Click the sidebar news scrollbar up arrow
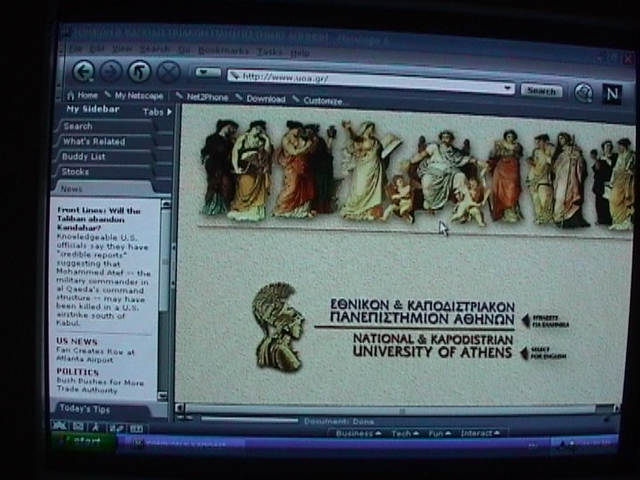Screen dimensions: 640x480 coord(166,204)
